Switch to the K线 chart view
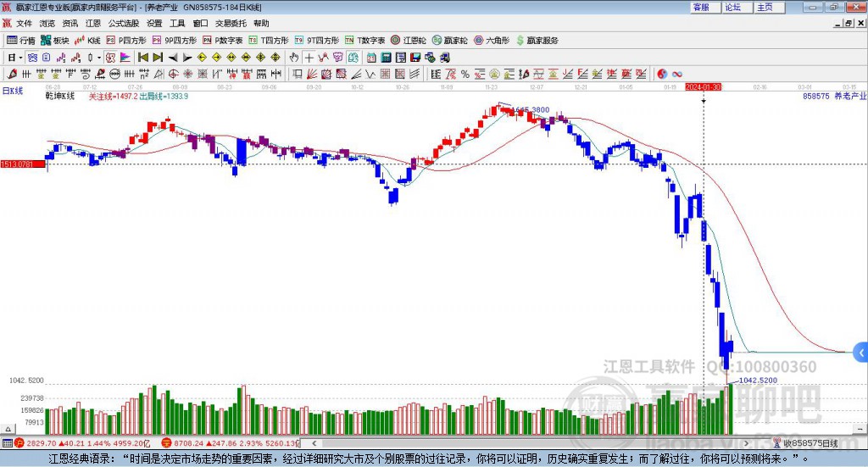868x467 pixels. point(87,41)
